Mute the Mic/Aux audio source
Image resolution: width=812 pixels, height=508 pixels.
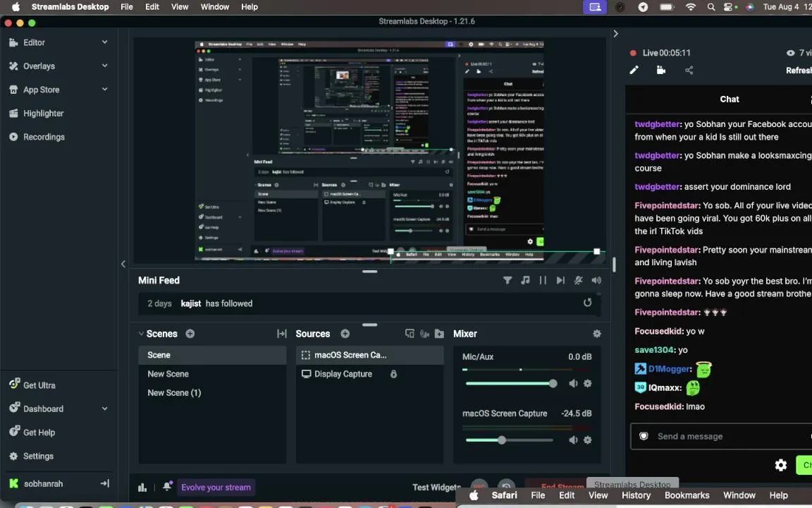[x=573, y=384]
